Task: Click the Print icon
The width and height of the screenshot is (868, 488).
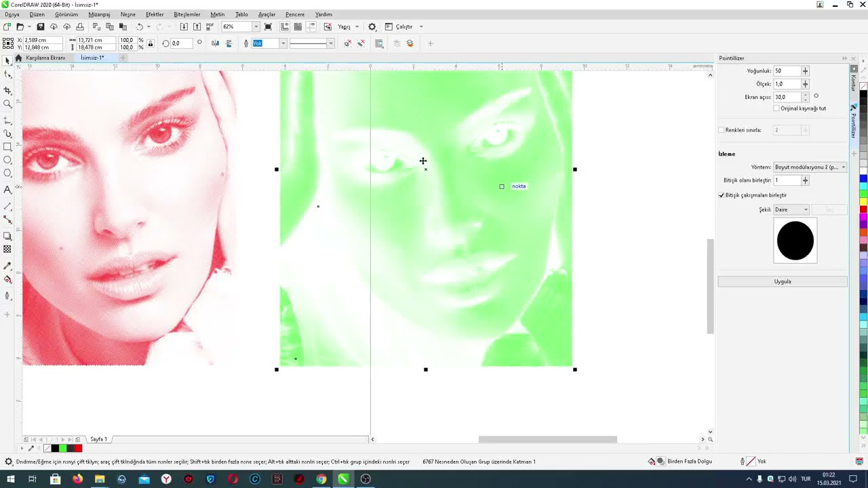Action: 80,26
